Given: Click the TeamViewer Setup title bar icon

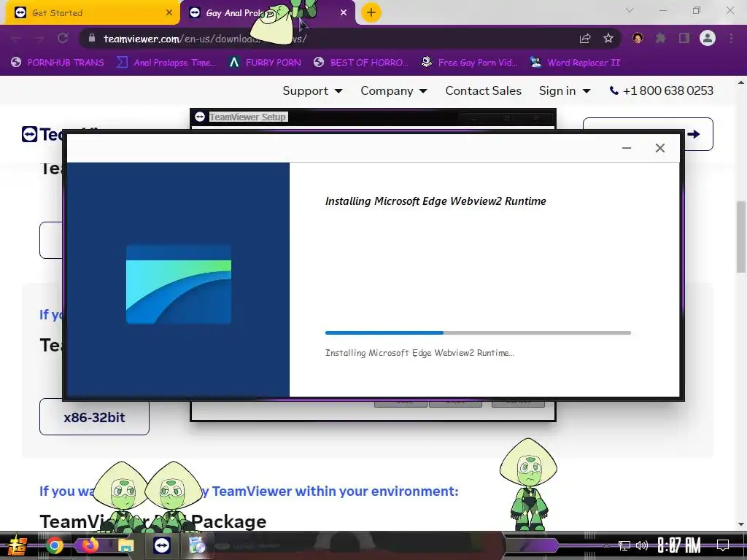Looking at the screenshot, I should click(x=200, y=117).
